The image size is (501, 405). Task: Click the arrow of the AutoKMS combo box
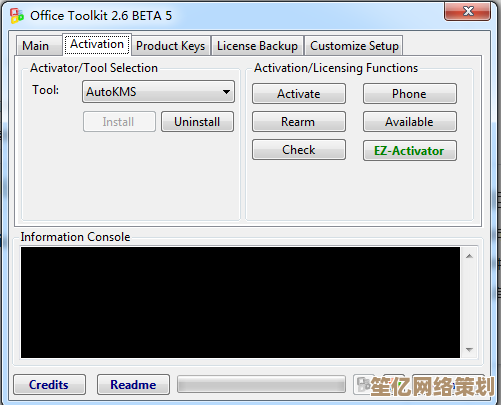point(226,92)
